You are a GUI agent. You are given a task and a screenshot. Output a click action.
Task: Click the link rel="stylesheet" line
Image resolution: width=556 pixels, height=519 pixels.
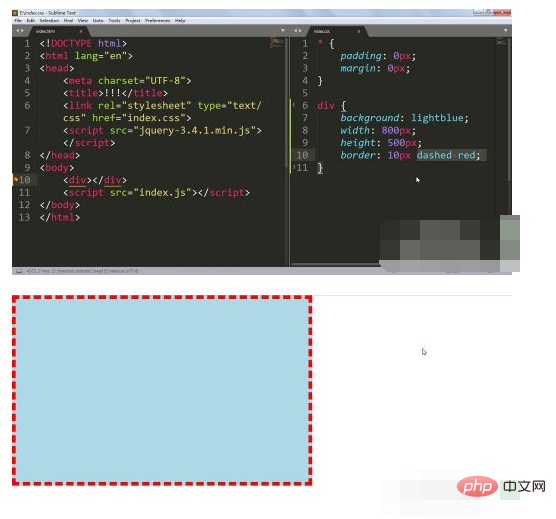coord(162,112)
